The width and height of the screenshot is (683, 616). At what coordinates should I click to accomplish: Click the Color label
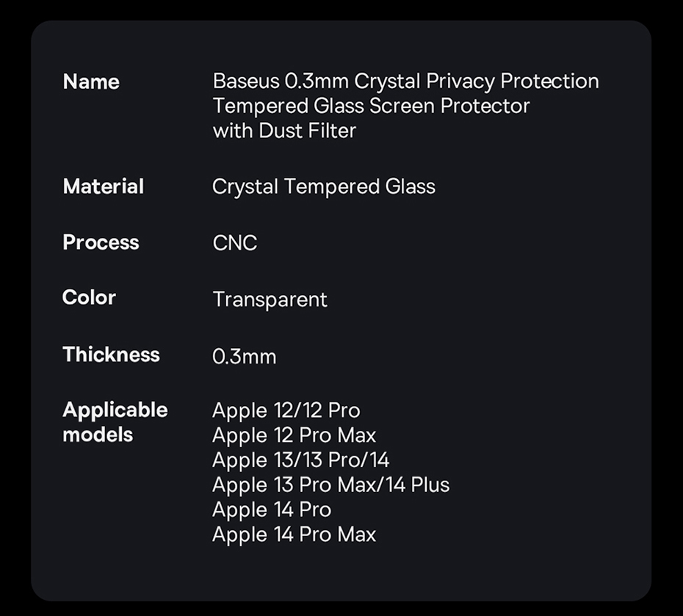click(x=90, y=297)
